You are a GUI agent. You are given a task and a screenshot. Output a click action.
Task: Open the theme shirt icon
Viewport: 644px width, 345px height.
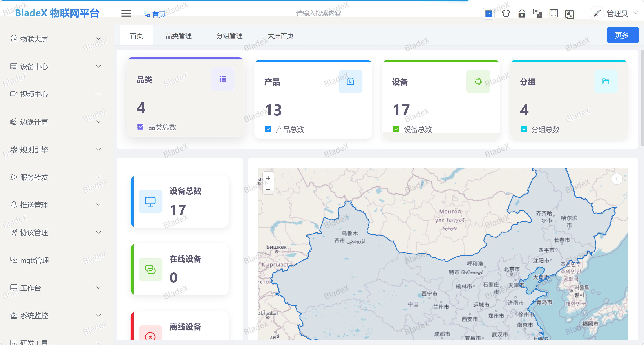point(506,13)
